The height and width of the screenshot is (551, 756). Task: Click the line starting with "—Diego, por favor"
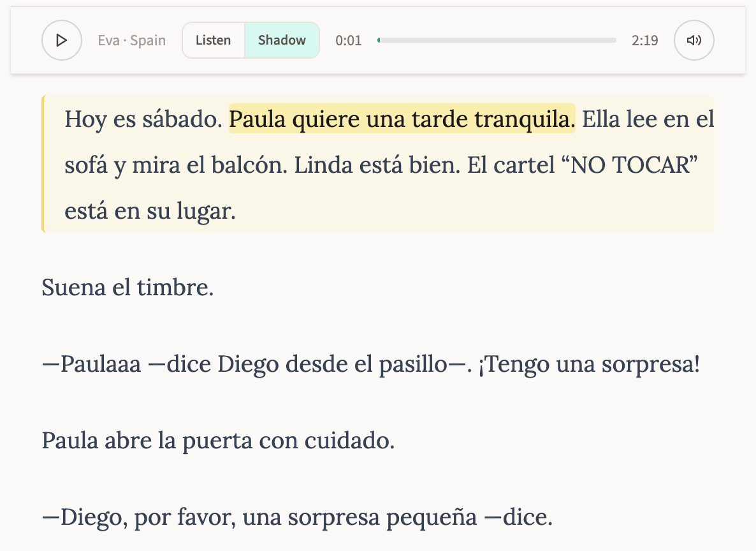tap(296, 517)
